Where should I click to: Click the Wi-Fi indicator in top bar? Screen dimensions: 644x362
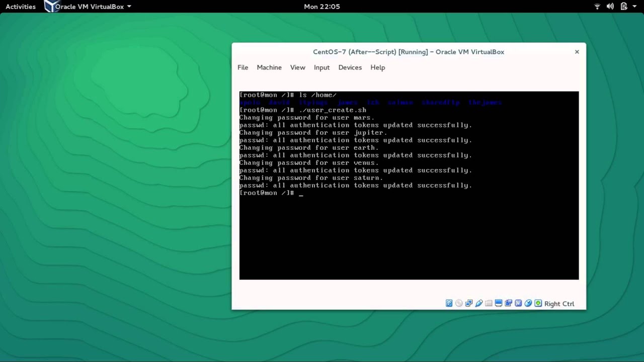[597, 7]
